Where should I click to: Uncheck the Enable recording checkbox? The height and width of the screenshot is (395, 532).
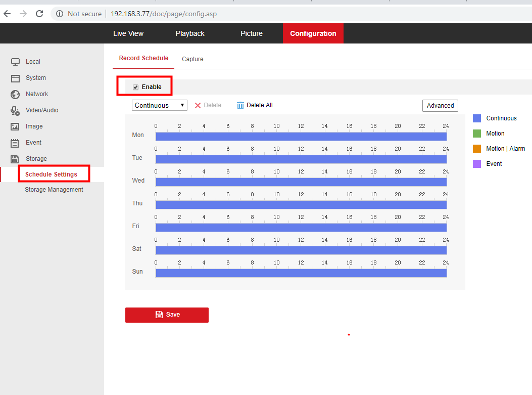click(135, 87)
